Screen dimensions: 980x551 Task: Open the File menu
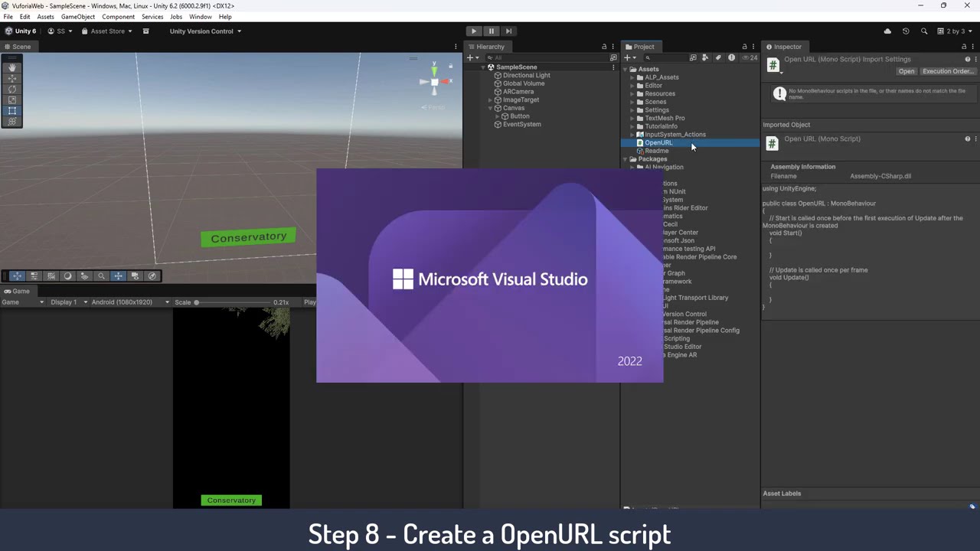[x=8, y=17]
